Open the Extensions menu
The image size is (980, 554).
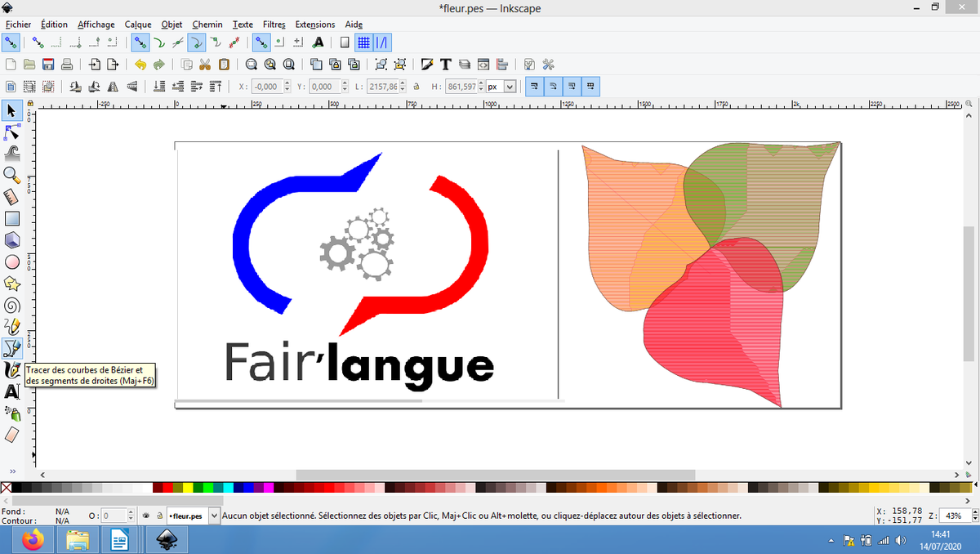tap(315, 25)
